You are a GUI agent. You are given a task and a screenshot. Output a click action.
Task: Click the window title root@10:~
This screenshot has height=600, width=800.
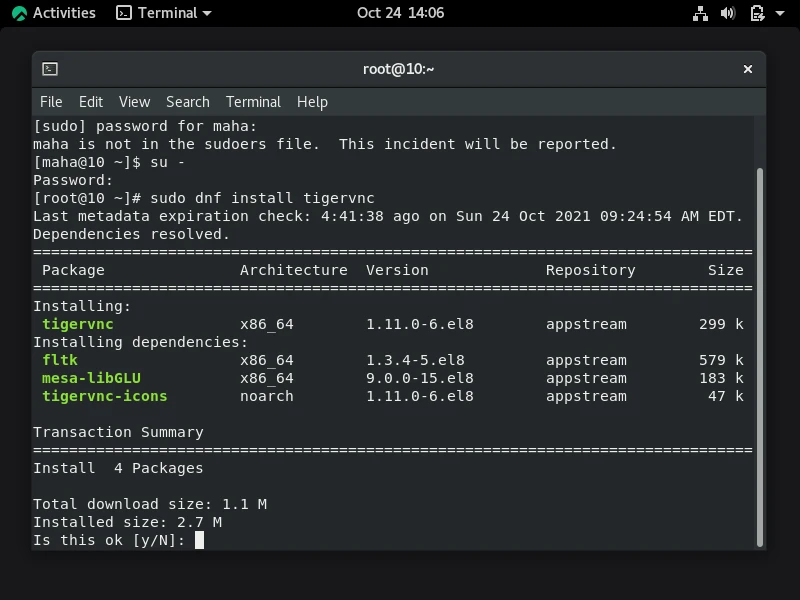[399, 68]
